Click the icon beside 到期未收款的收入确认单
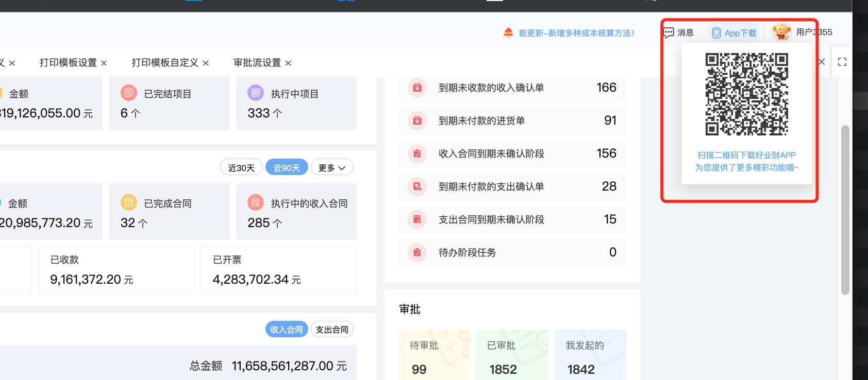The image size is (868, 380). point(417,88)
